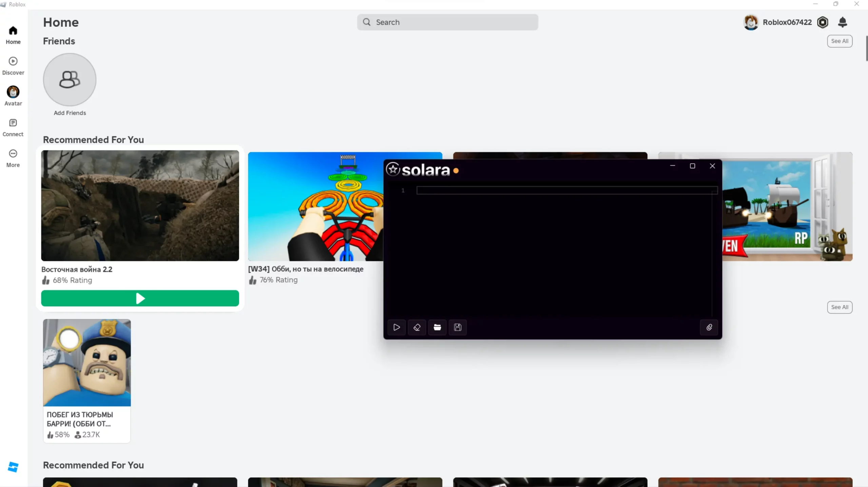
Task: Open the Connect sidebar item
Action: tap(13, 127)
